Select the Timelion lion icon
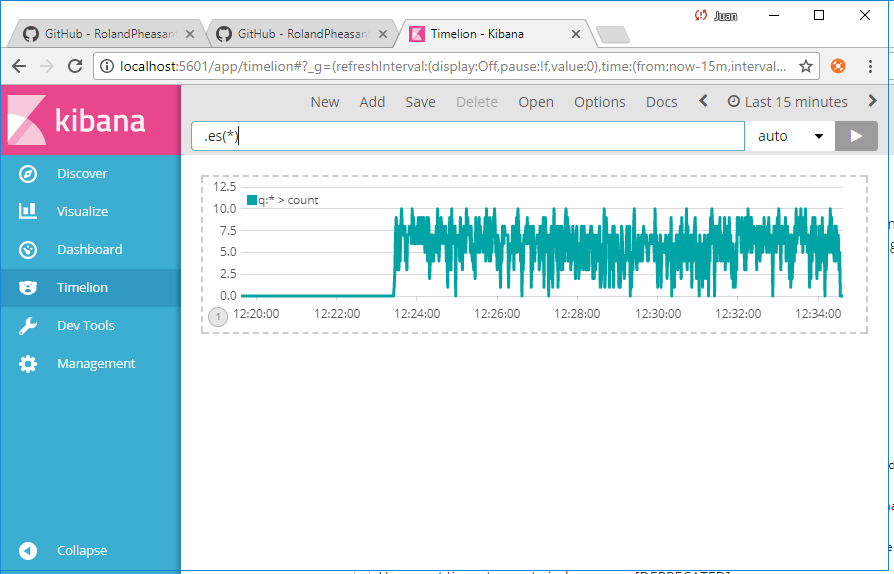 [27, 288]
